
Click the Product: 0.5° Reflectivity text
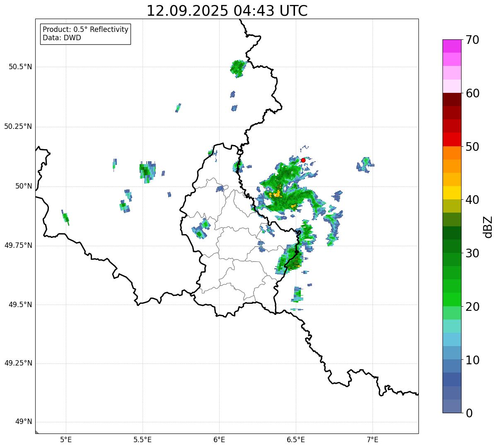(85, 30)
